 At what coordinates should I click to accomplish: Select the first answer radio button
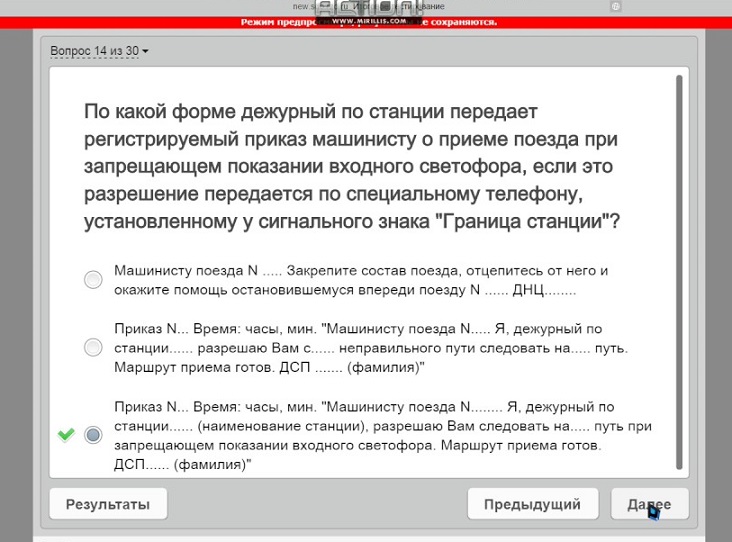click(x=93, y=280)
